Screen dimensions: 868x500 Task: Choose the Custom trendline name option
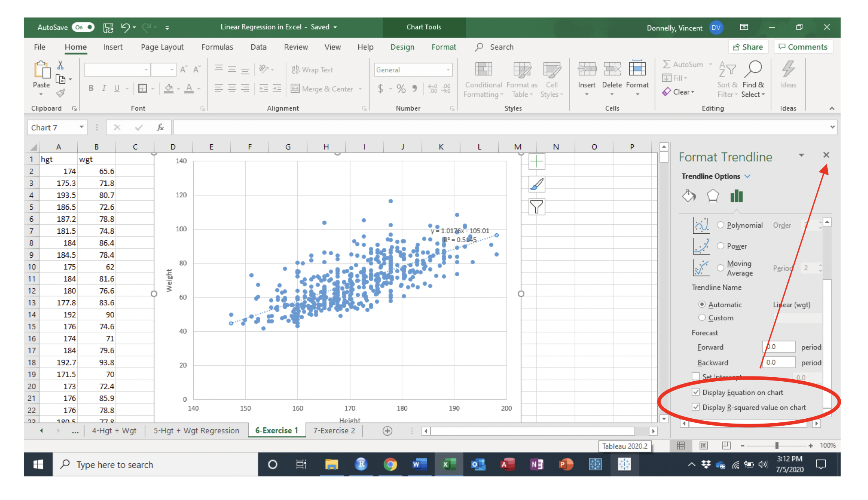pos(702,318)
